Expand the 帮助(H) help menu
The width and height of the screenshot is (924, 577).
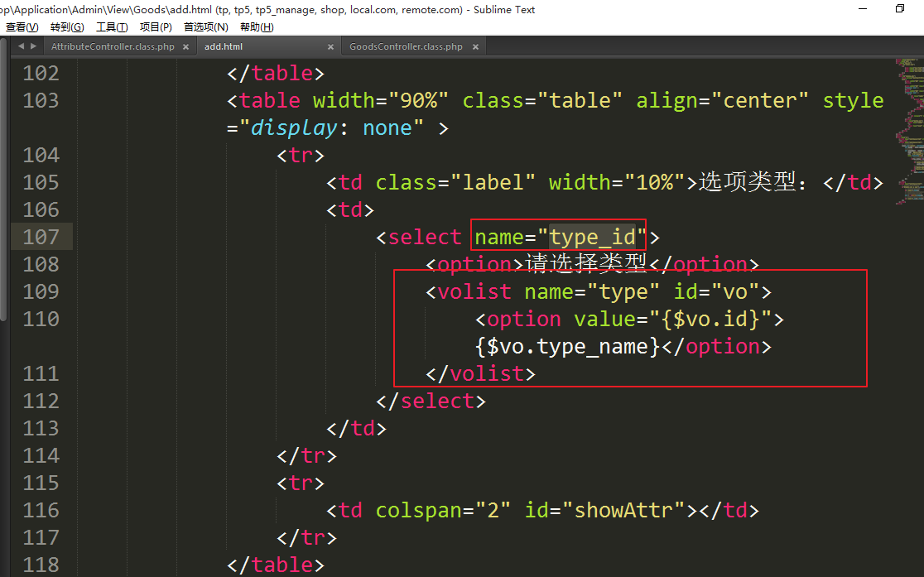pyautogui.click(x=257, y=27)
